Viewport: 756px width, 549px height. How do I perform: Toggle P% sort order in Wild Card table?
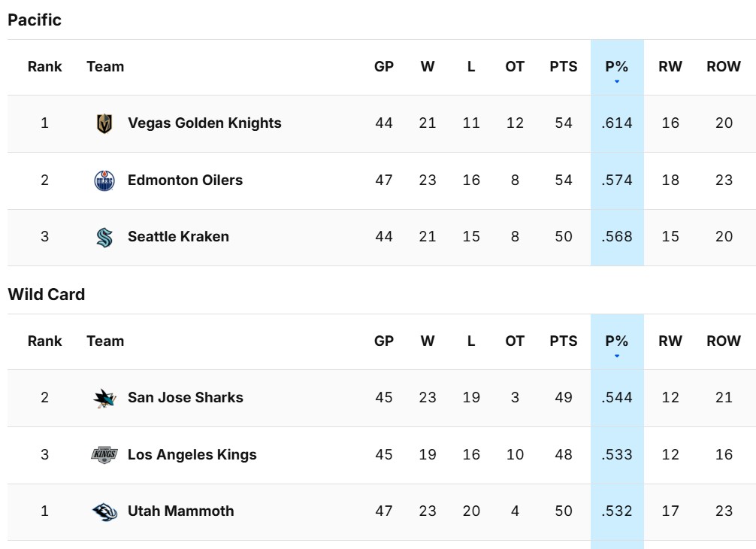[x=617, y=341]
